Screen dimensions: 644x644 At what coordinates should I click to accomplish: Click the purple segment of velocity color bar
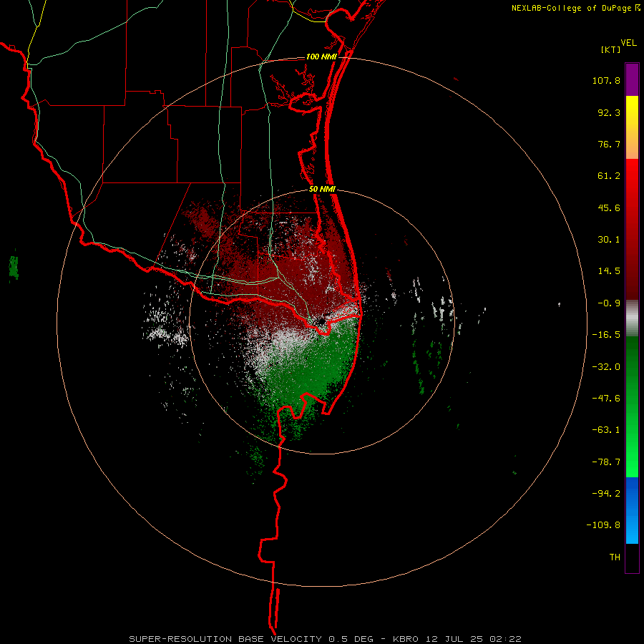click(632, 79)
